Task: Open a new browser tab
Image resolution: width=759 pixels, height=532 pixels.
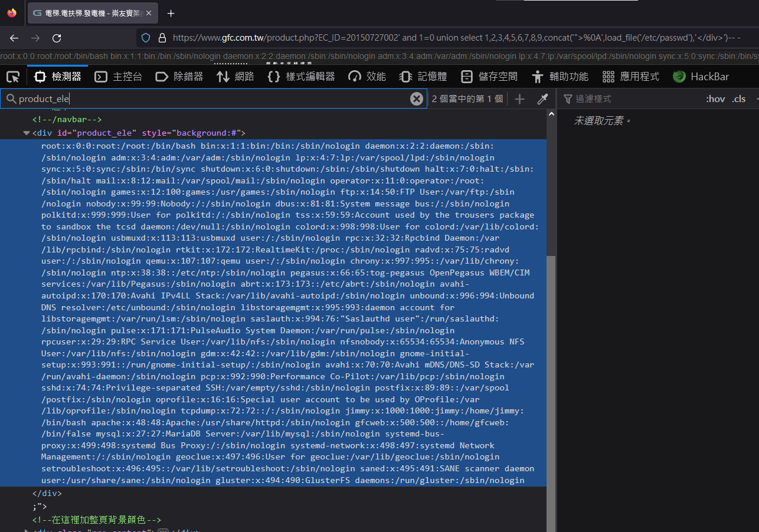Action: (171, 13)
